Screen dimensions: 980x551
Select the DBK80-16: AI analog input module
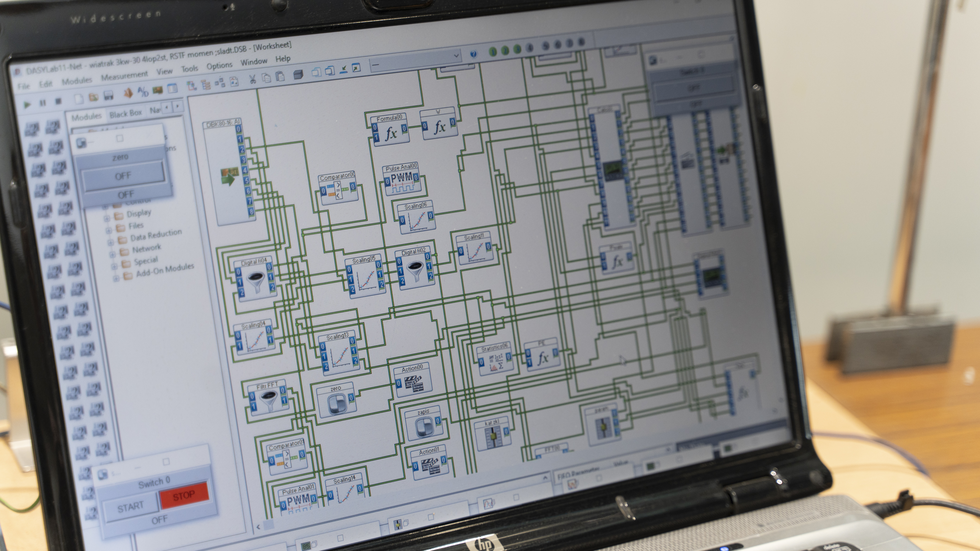229,172
